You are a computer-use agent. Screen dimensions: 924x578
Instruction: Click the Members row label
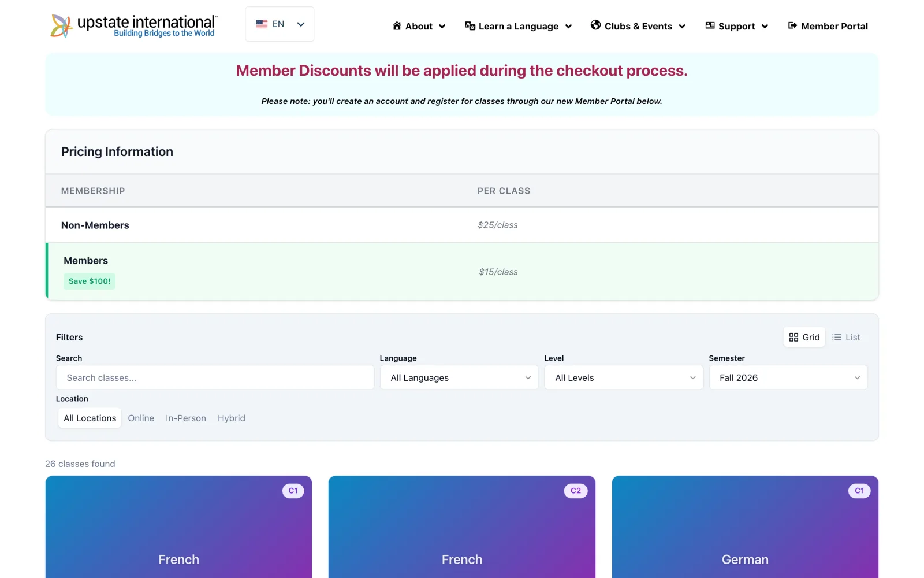[x=85, y=261]
